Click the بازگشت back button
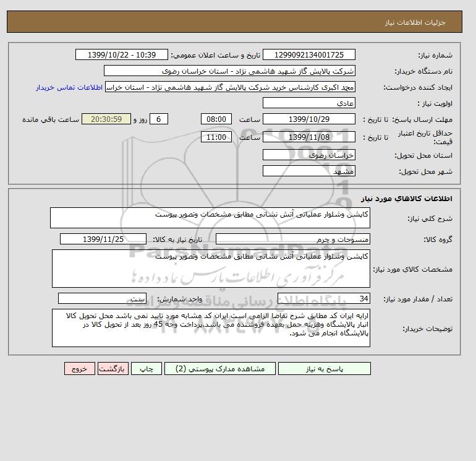The image size is (476, 461). [x=113, y=369]
